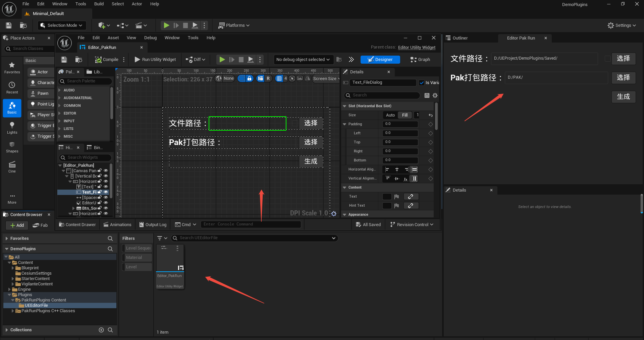Click the Text color swatch box
This screenshot has height=340, width=644.
pyautogui.click(x=387, y=197)
